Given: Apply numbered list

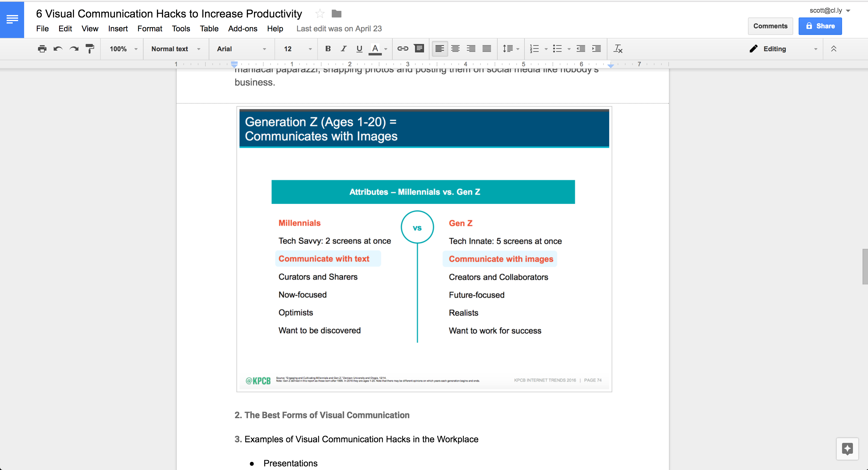Looking at the screenshot, I should coord(534,49).
